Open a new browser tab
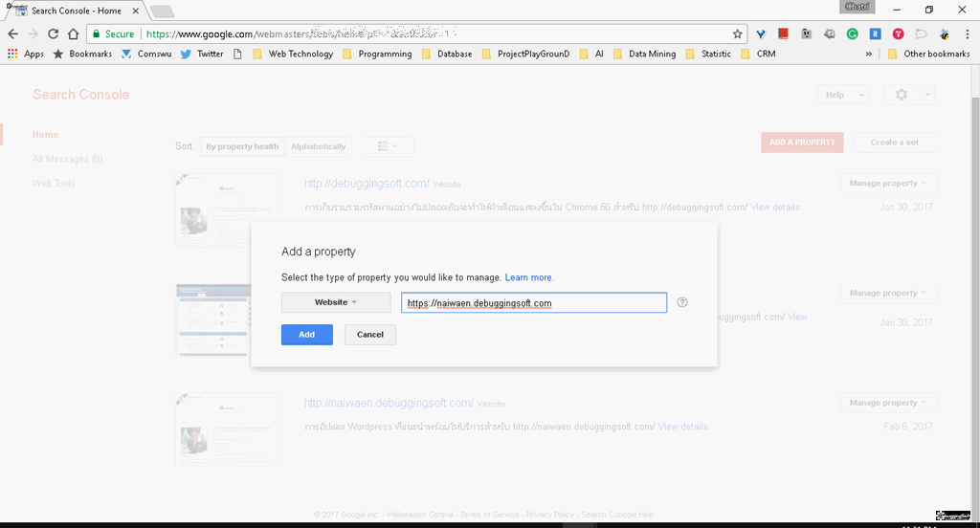980x528 pixels. click(162, 11)
